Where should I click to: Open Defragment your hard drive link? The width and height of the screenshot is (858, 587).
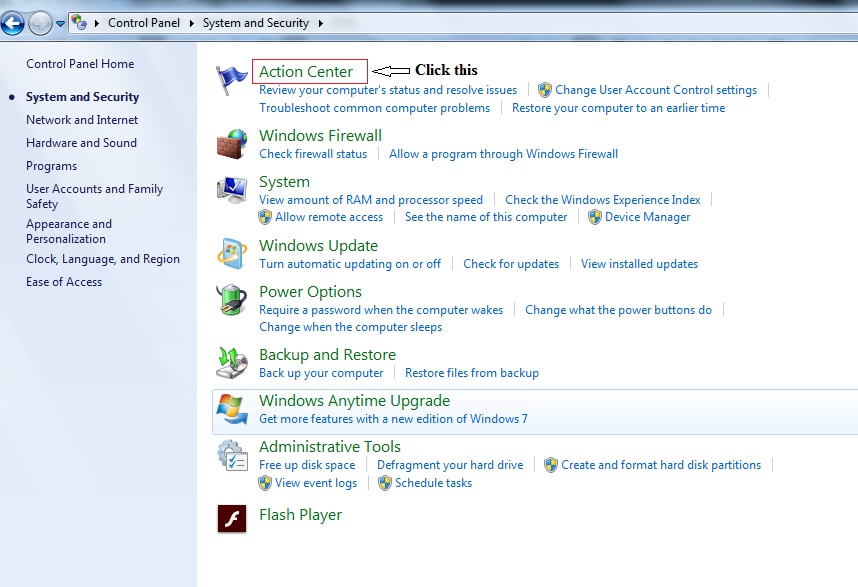[450, 465]
